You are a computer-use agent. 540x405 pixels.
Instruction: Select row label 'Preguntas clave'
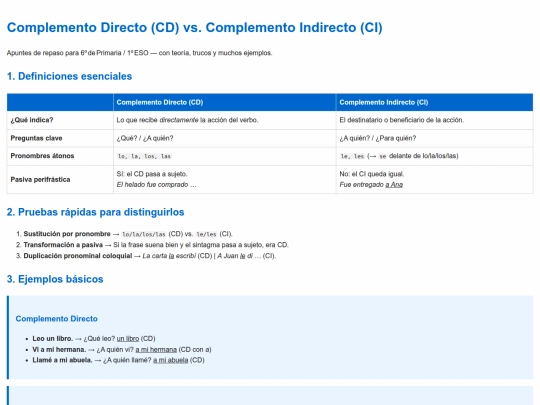[36, 138]
